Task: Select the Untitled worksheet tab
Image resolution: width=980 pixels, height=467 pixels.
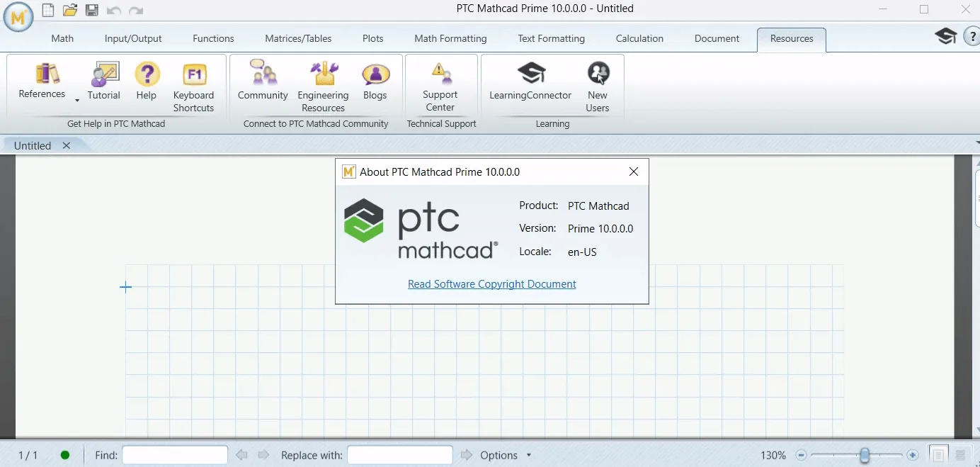Action: point(33,145)
